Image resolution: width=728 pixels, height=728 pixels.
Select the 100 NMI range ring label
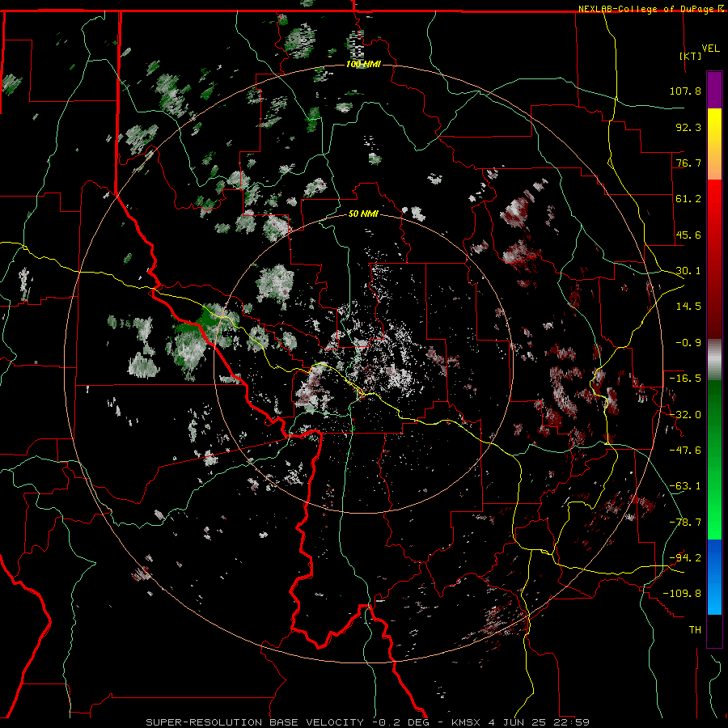pos(363,64)
